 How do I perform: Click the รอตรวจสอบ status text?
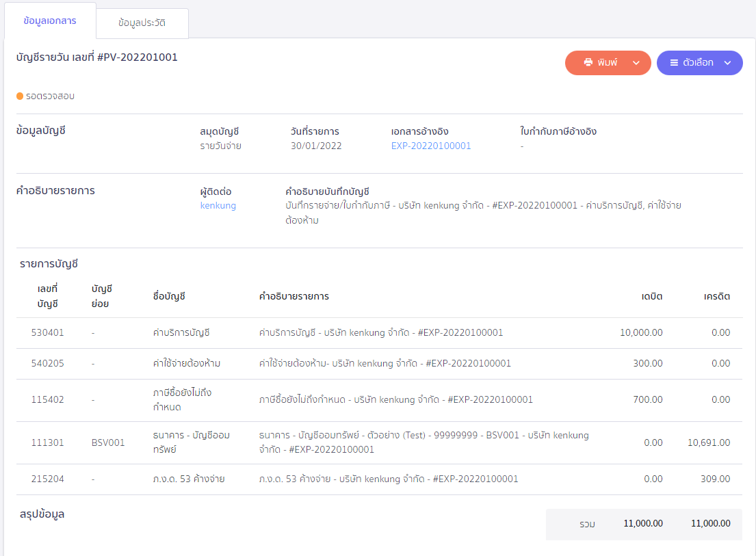tap(50, 96)
